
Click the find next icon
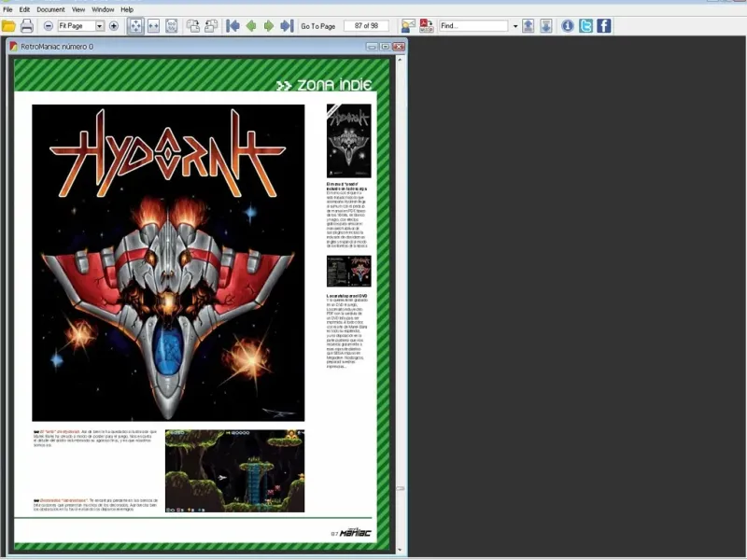546,26
